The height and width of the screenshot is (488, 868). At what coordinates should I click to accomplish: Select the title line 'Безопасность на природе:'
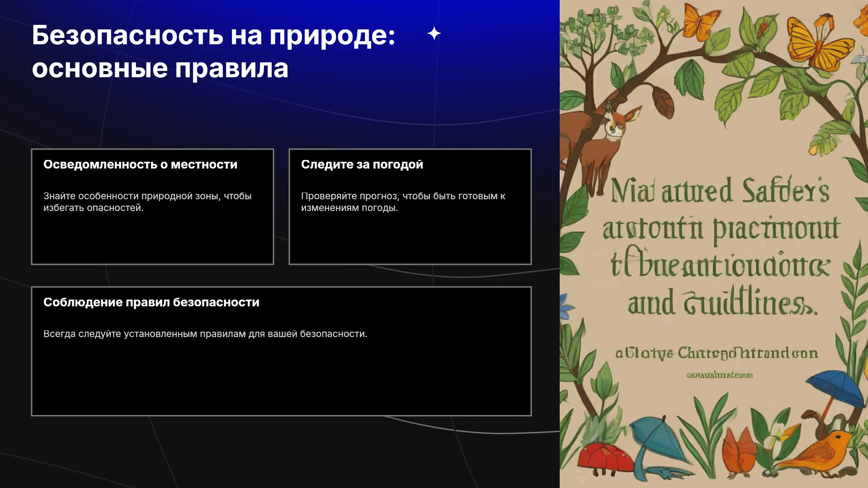coord(213,35)
